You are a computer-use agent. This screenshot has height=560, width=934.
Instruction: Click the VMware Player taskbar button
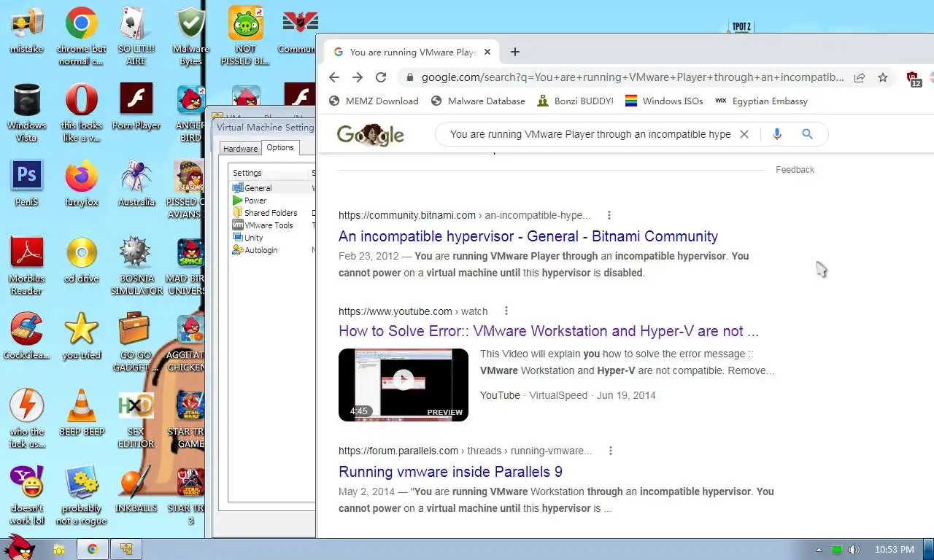pos(126,549)
